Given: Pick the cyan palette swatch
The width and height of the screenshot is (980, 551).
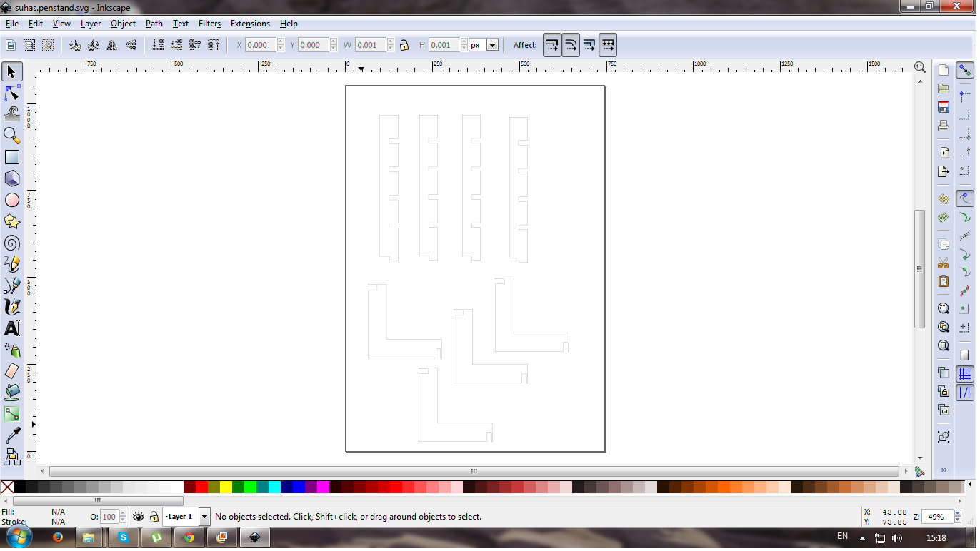Looking at the screenshot, I should click(x=274, y=487).
